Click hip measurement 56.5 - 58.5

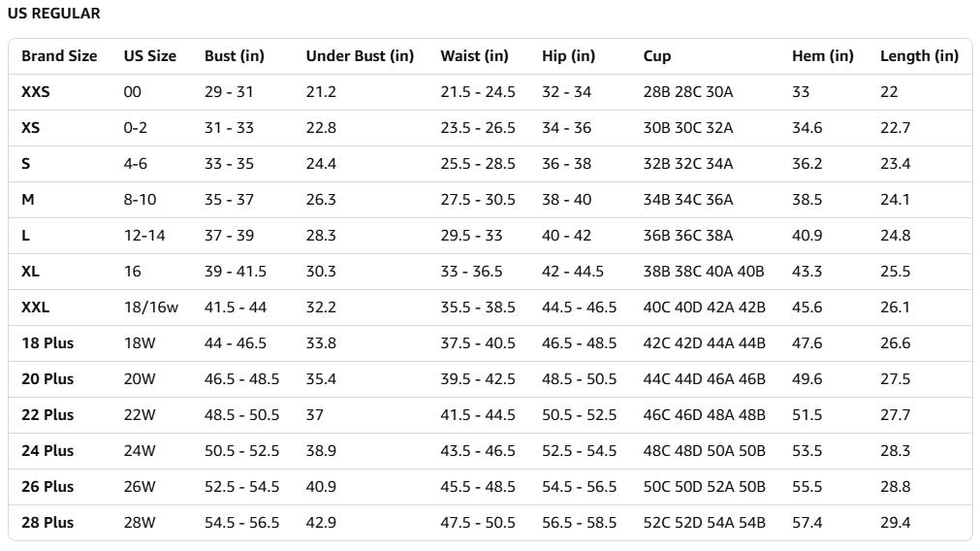pos(579,523)
